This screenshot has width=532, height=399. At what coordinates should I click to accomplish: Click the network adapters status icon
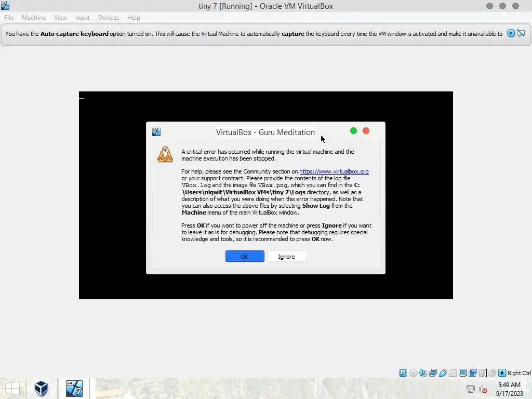433,373
